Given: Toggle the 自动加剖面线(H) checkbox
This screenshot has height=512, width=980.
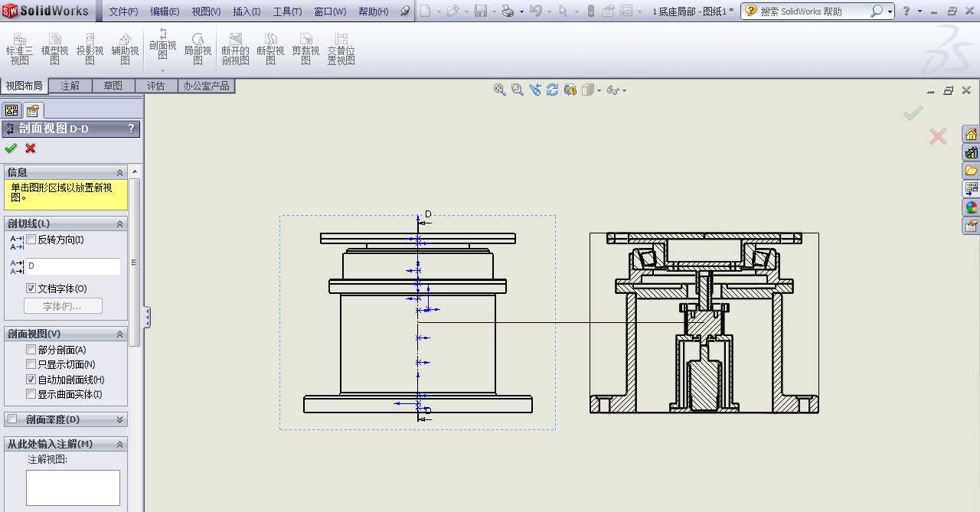Looking at the screenshot, I should click(31, 380).
